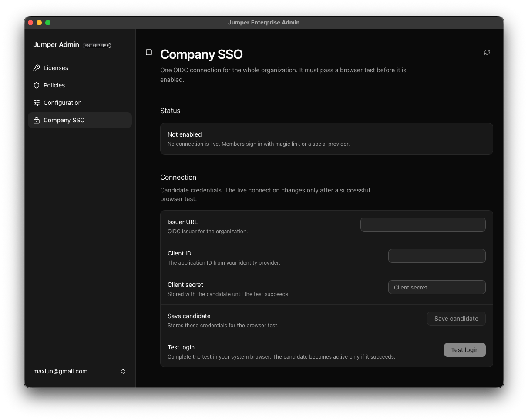This screenshot has width=528, height=420.
Task: Click 'The application ID from your identity provider.'
Action: coord(224,263)
